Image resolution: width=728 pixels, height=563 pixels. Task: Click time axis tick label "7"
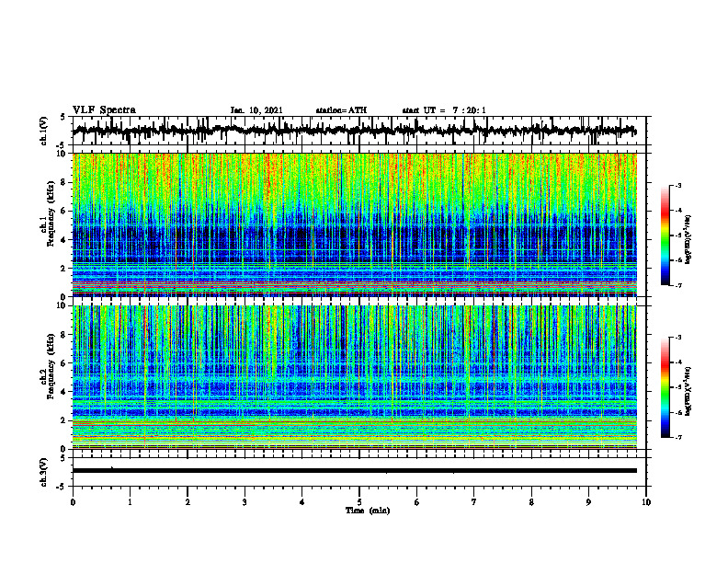(474, 502)
